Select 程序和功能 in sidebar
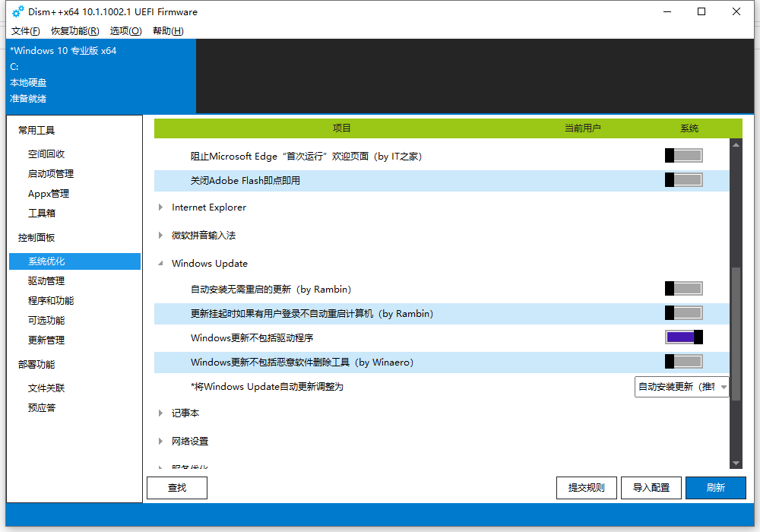This screenshot has height=532, width=760. pyautogui.click(x=51, y=301)
